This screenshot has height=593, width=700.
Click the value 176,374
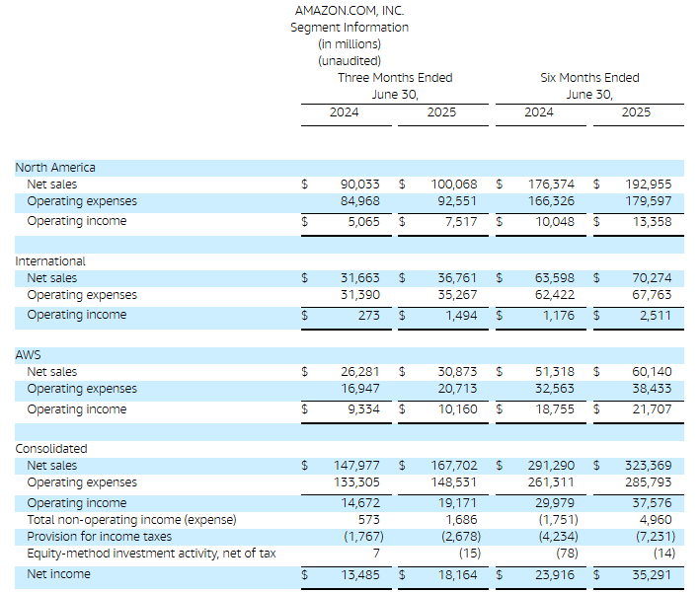tap(551, 185)
